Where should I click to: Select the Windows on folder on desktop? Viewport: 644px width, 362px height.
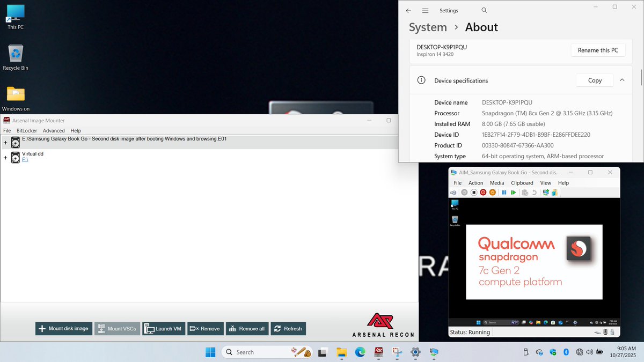point(16,98)
